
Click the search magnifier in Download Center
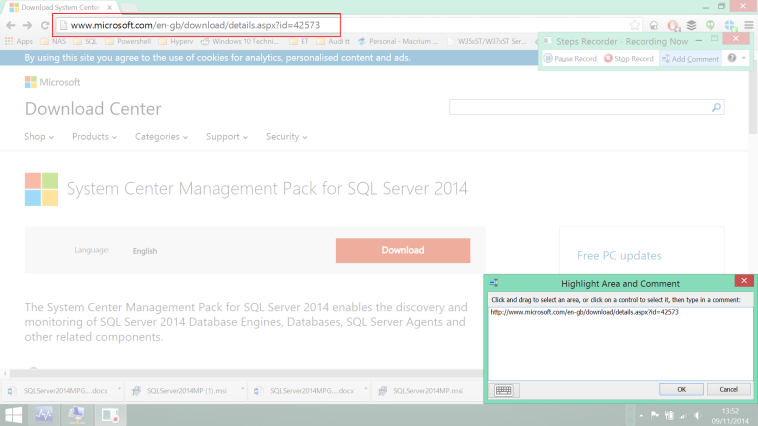(717, 107)
